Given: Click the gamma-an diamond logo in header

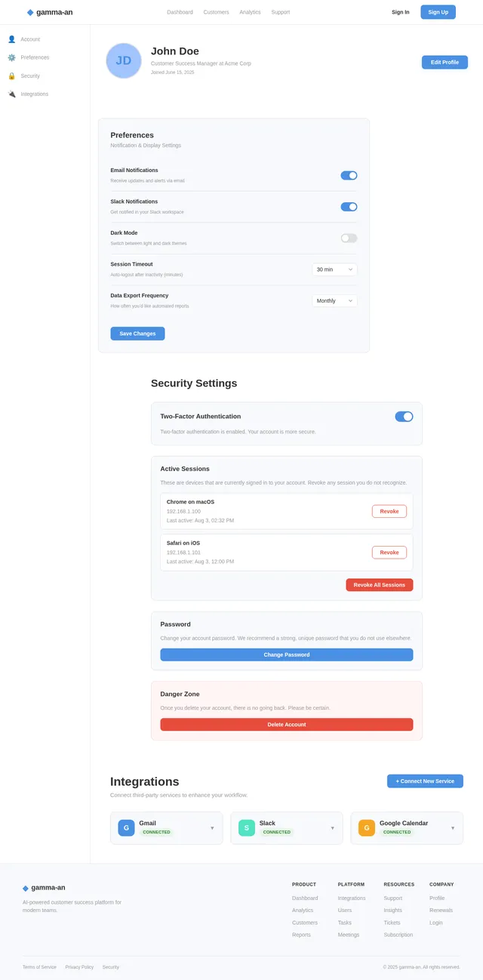Looking at the screenshot, I should click(30, 12).
